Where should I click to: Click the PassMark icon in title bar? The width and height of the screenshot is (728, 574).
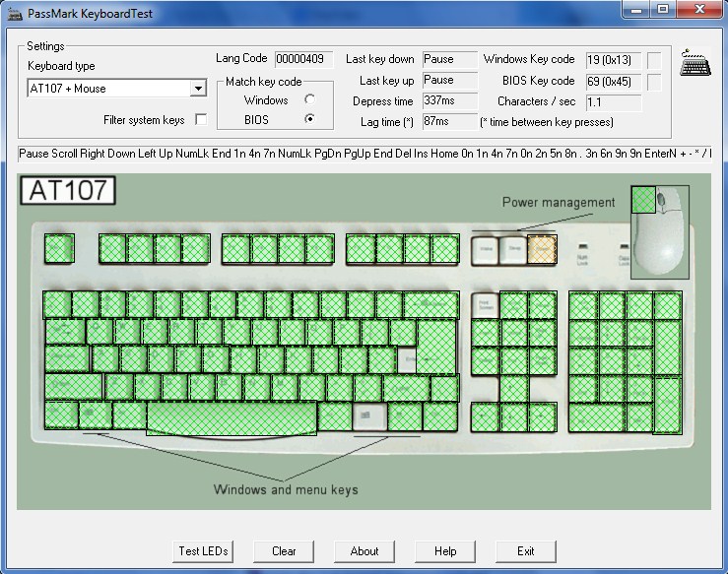15,14
